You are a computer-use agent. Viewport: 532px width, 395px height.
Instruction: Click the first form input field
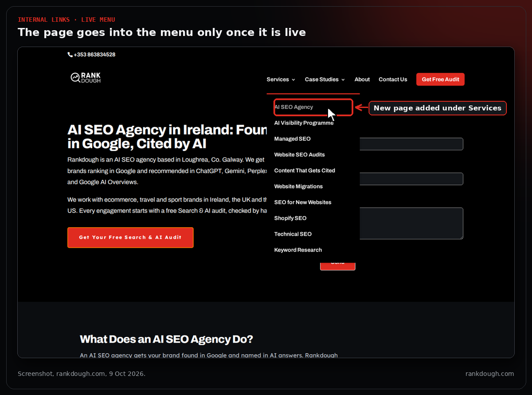pos(411,144)
